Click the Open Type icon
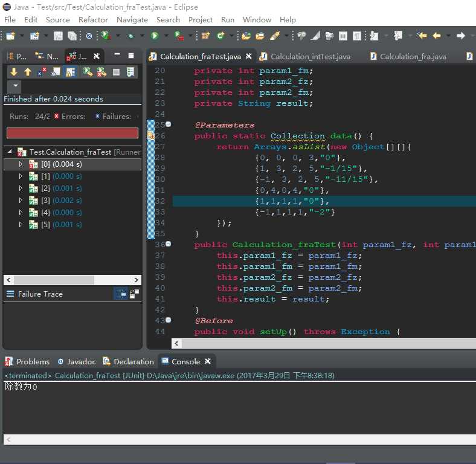The image size is (476, 464). pos(246,36)
